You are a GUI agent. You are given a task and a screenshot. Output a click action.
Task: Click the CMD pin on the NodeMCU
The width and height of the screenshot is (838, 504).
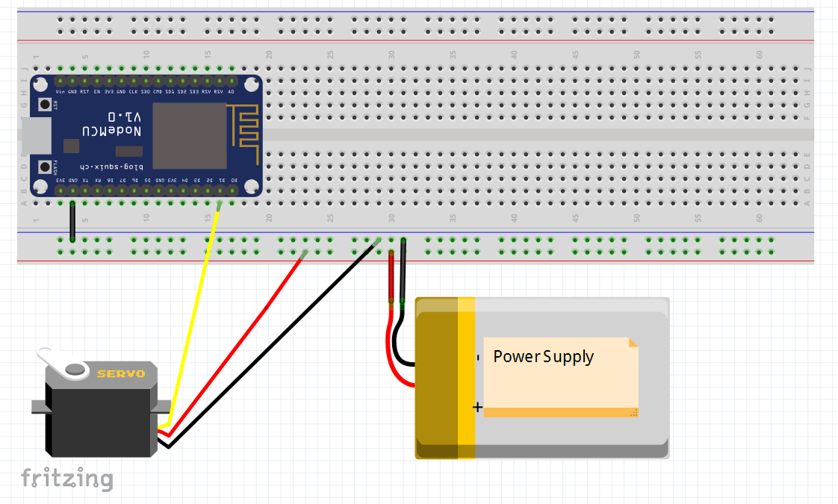point(158,81)
